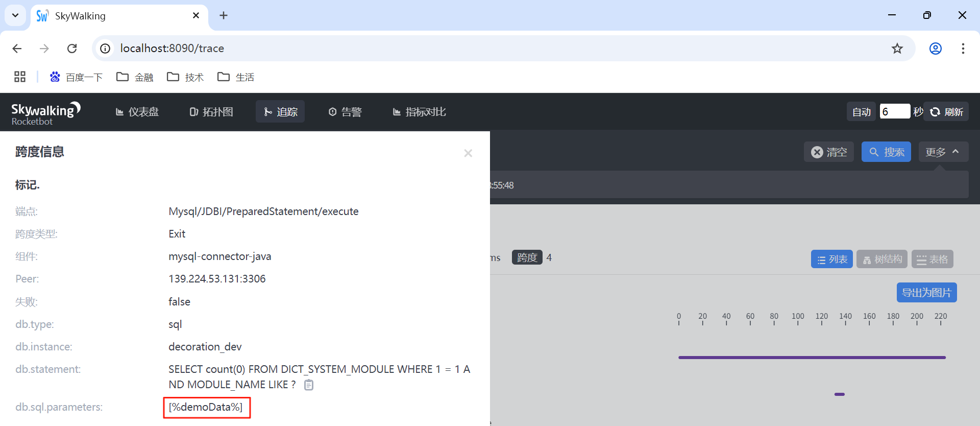This screenshot has width=980, height=426.
Task: Switch to 树结构 tree view
Action: click(882, 259)
